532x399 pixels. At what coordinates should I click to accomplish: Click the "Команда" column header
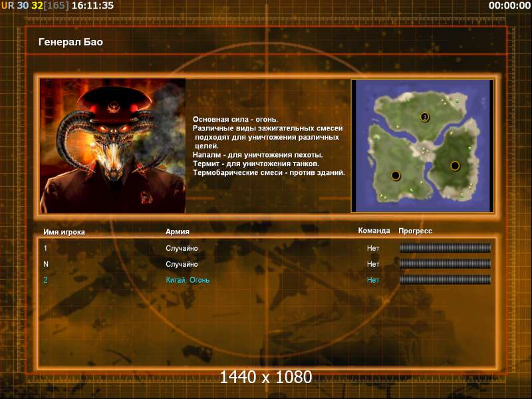pyautogui.click(x=374, y=231)
